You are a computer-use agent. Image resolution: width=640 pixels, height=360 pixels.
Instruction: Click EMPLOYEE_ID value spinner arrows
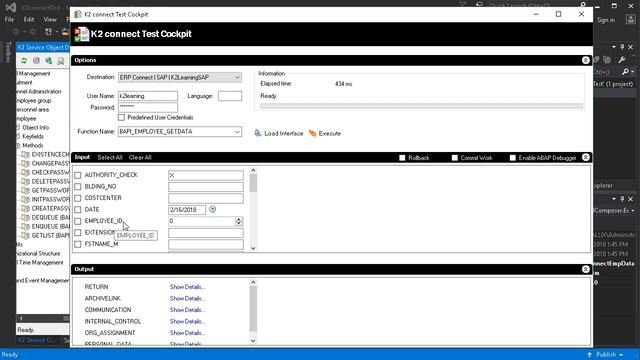coord(239,221)
